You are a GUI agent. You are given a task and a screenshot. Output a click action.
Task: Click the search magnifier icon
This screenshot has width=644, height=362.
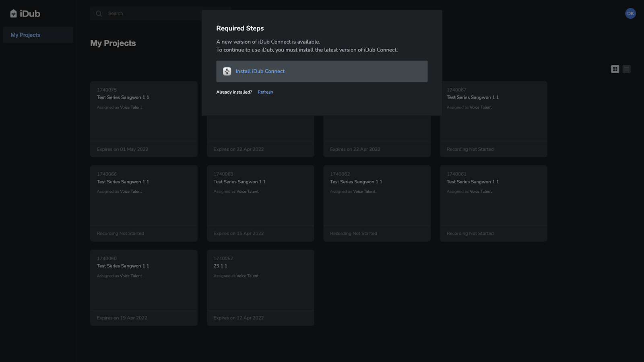click(x=99, y=14)
